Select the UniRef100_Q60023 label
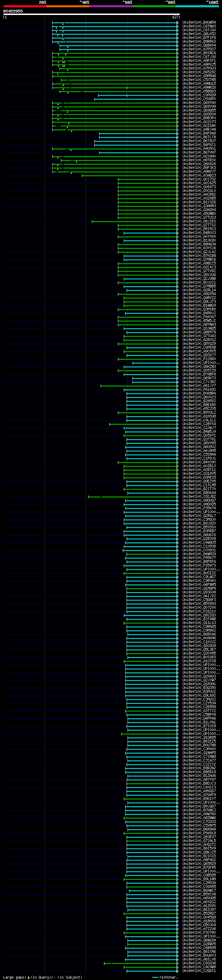This screenshot has height=980, width=222. 199,397
